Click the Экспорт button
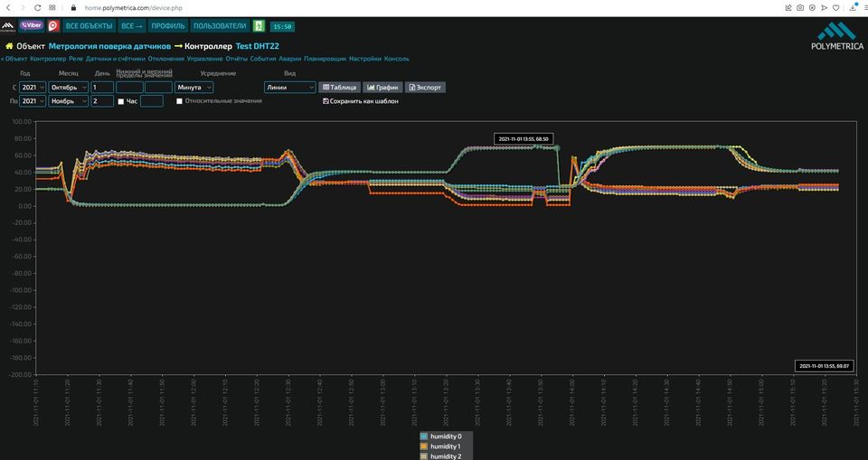The height and width of the screenshot is (460, 868). tap(425, 88)
